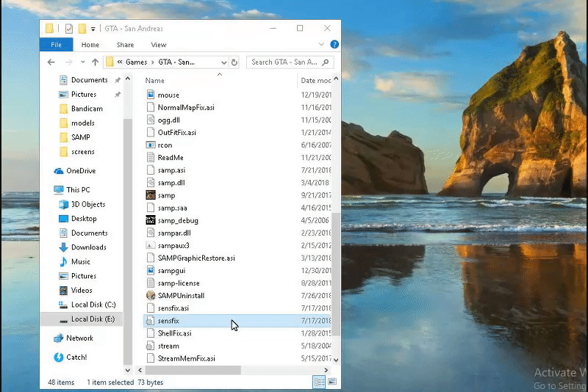Click New folder icon in Quick Access Toolbar
This screenshot has width=588, height=392.
pos(82,29)
